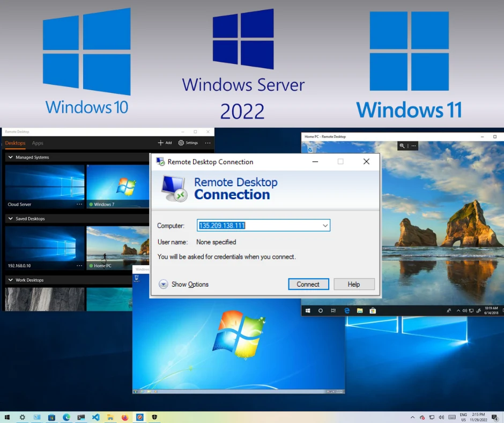
Task: Click the Add (+) icon in Remote Desktop
Action: 160,143
